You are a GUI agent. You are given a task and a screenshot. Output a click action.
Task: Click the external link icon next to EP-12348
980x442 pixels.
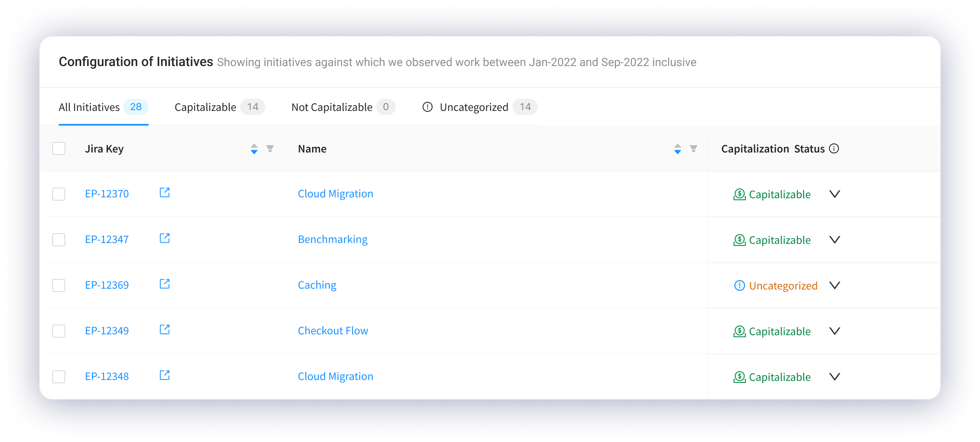[x=164, y=376]
